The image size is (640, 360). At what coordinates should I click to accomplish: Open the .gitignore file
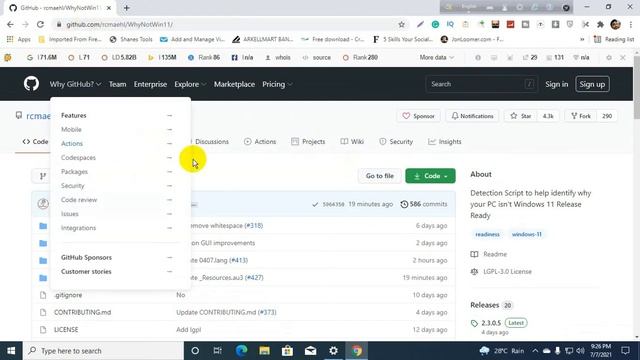click(68, 295)
